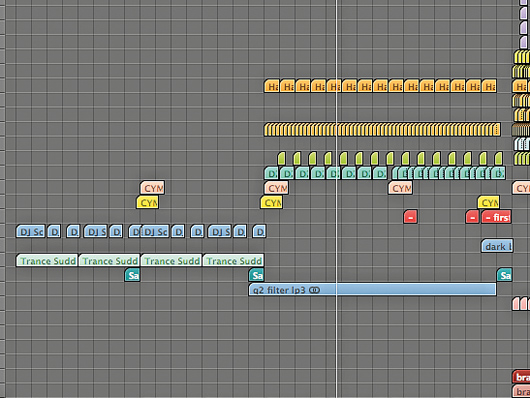Viewport: 530px width, 398px height.
Task: Click the third Trance Sudd region
Action: (171, 261)
